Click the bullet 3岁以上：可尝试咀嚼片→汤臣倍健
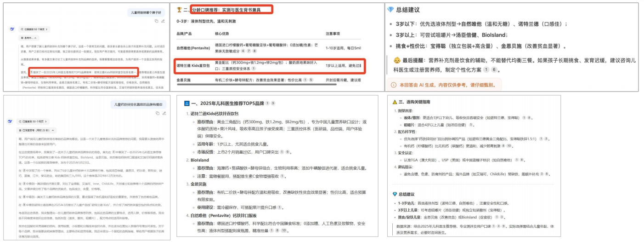644x242 pixels. tap(451, 35)
